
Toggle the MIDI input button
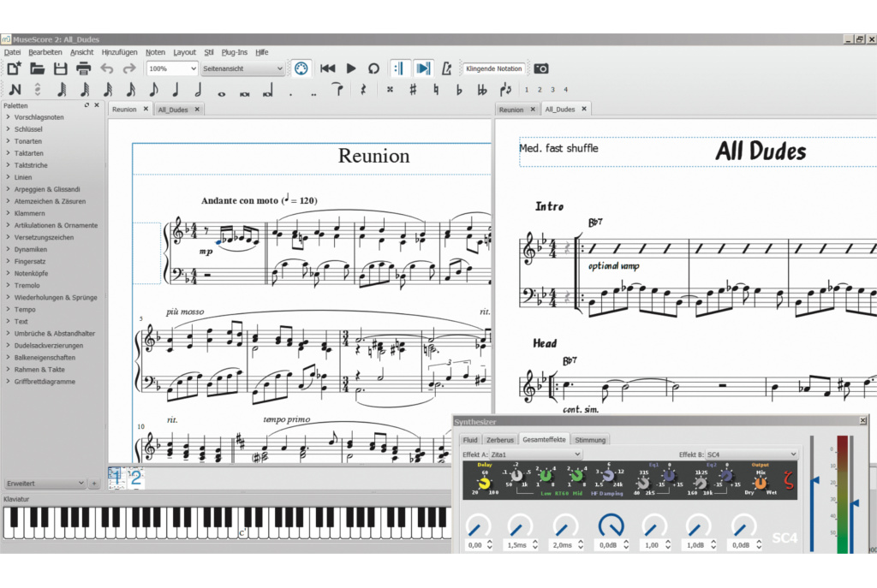click(x=301, y=68)
